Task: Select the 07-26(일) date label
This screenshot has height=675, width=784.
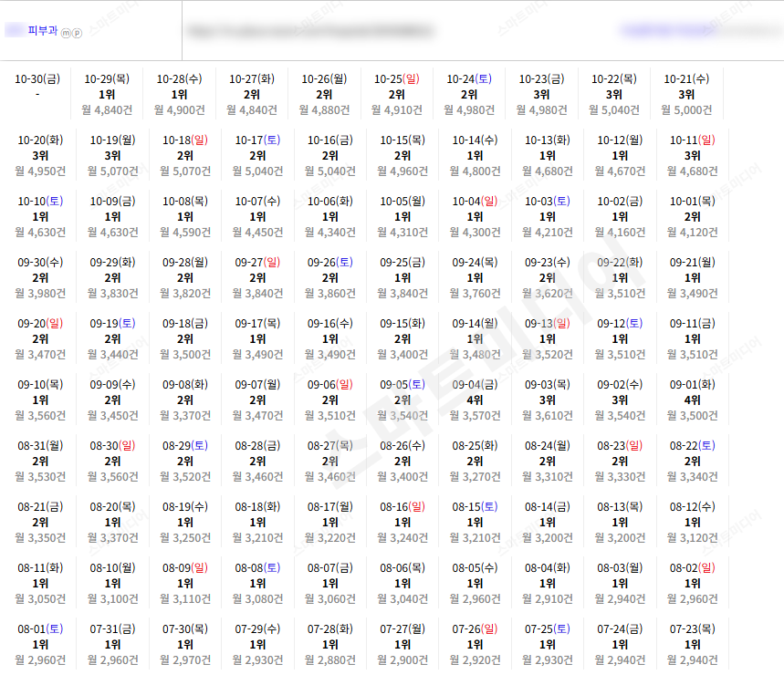Action: [475, 628]
